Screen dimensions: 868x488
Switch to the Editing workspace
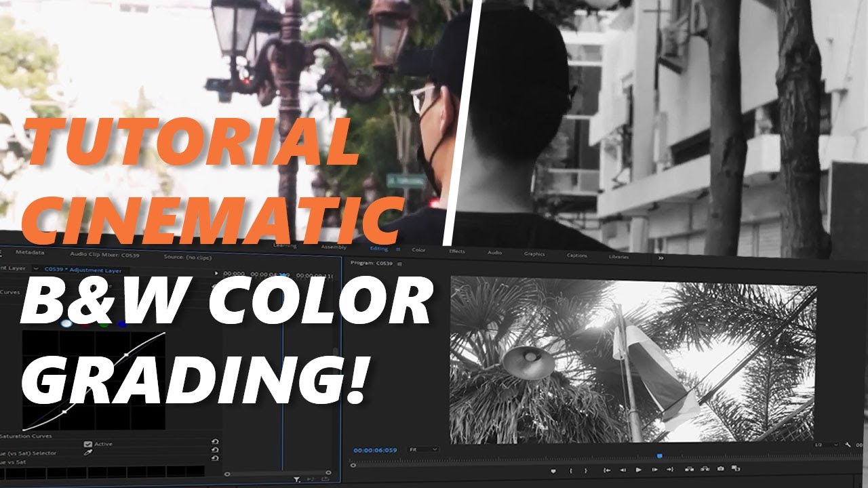click(378, 249)
